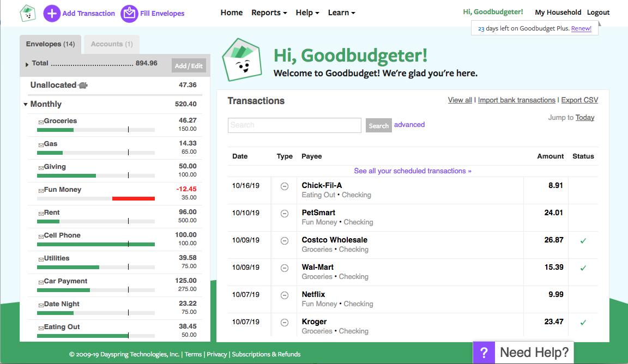Screen dimensions: 628x364
Task: Click the Export CSV link
Action: pyautogui.click(x=579, y=100)
